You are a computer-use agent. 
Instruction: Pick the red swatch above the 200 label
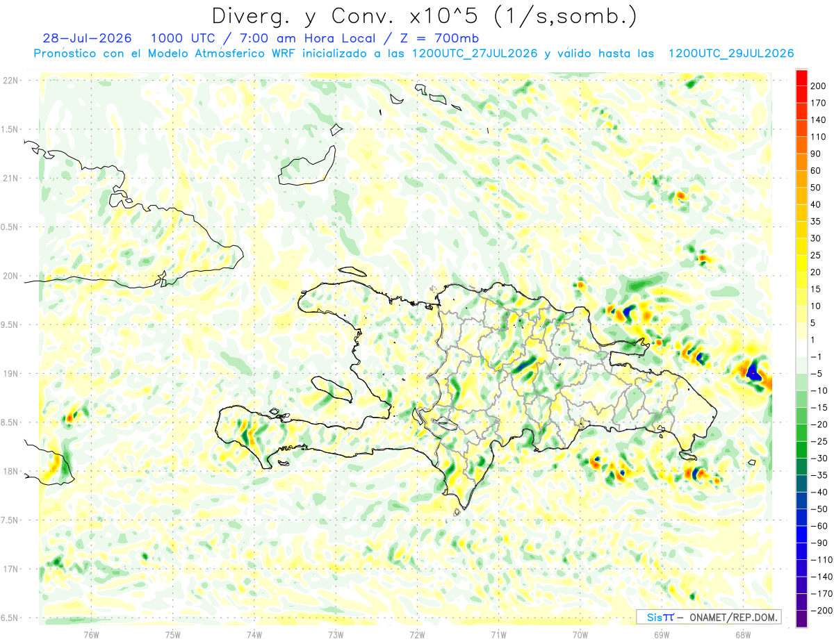[x=802, y=78]
